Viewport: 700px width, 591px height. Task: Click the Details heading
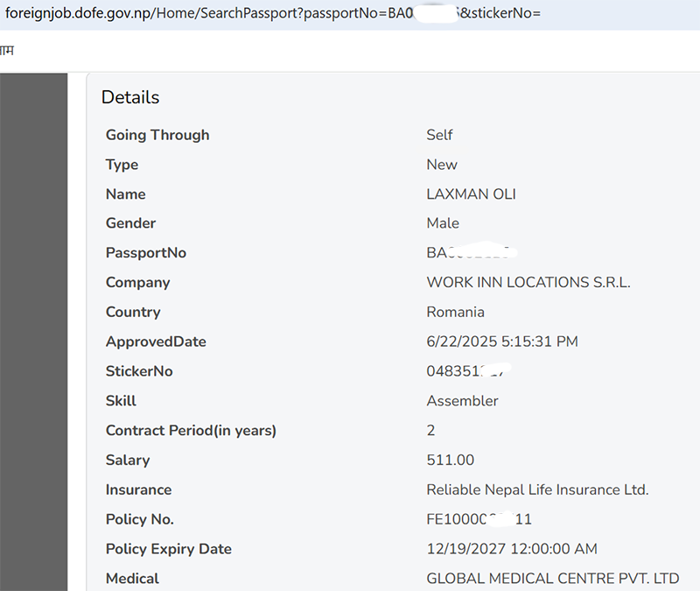click(130, 97)
